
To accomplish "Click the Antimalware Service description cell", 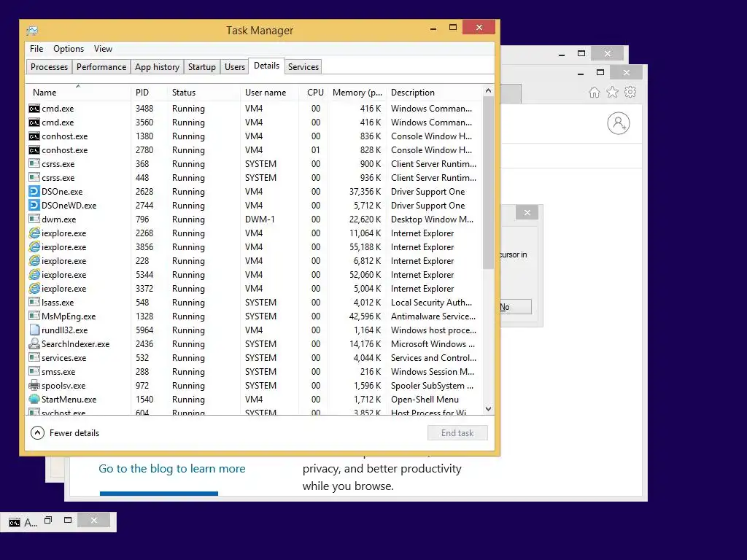I will tap(433, 316).
